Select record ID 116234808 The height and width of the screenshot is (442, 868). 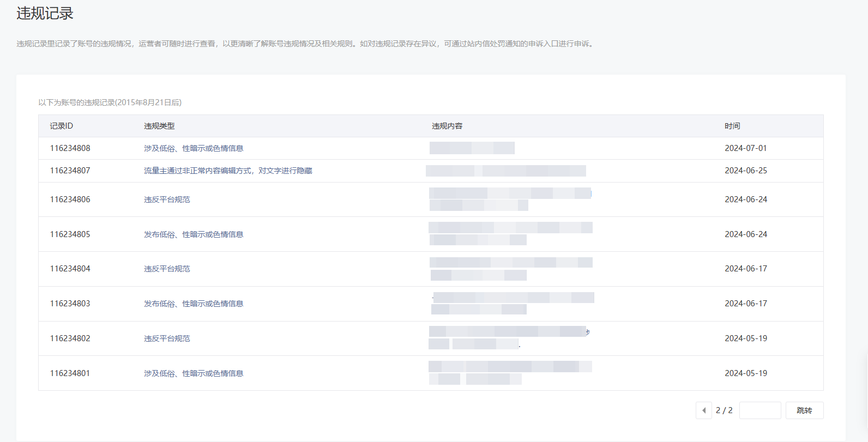pos(70,148)
